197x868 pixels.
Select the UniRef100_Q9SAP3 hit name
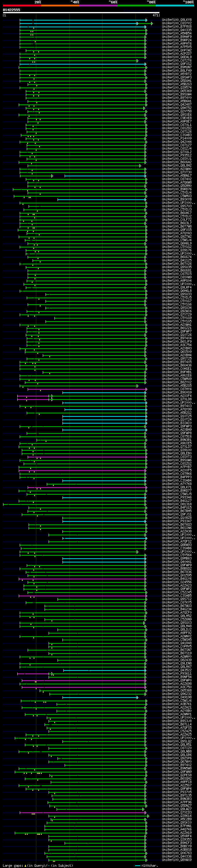point(177,78)
